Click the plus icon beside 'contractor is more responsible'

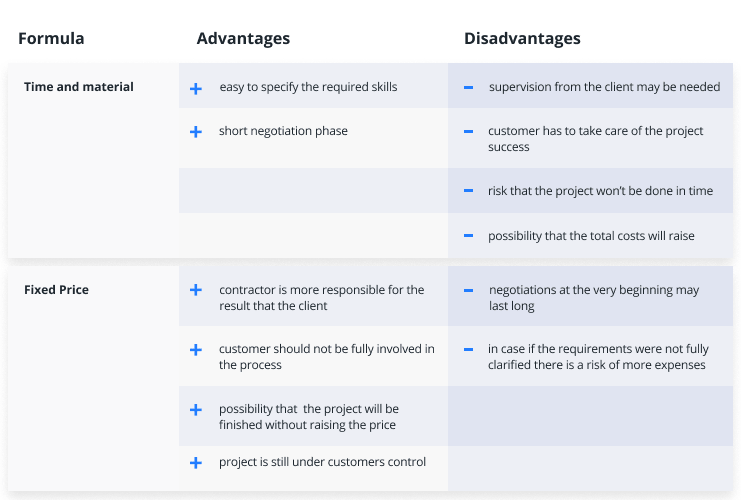click(196, 290)
